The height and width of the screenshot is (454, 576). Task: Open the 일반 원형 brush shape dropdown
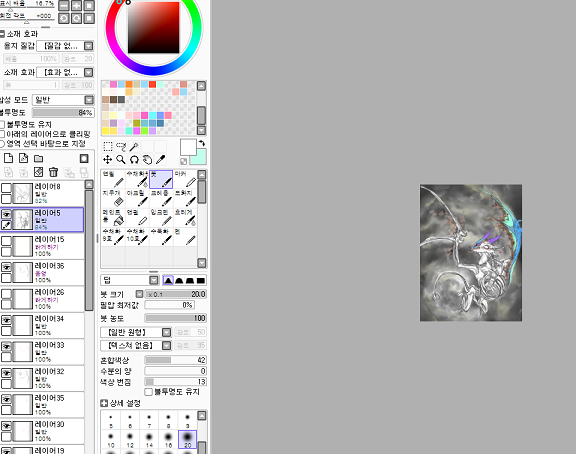tap(136, 332)
